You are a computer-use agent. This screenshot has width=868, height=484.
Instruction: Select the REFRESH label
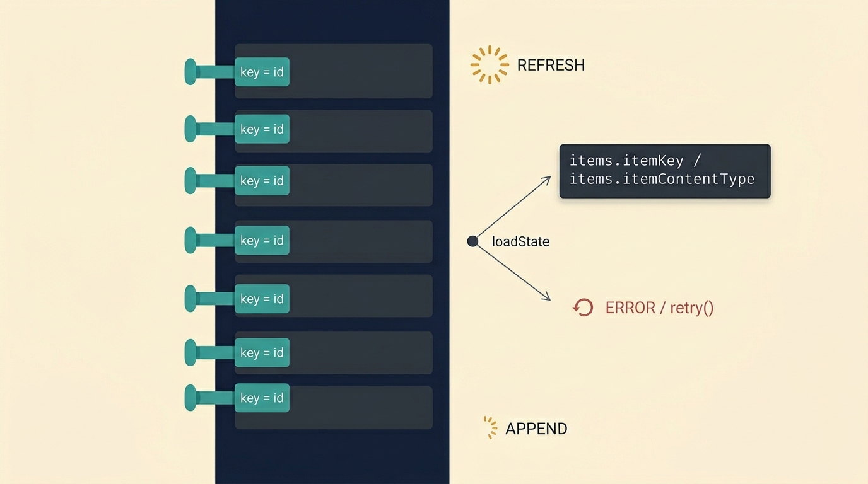[551, 65]
